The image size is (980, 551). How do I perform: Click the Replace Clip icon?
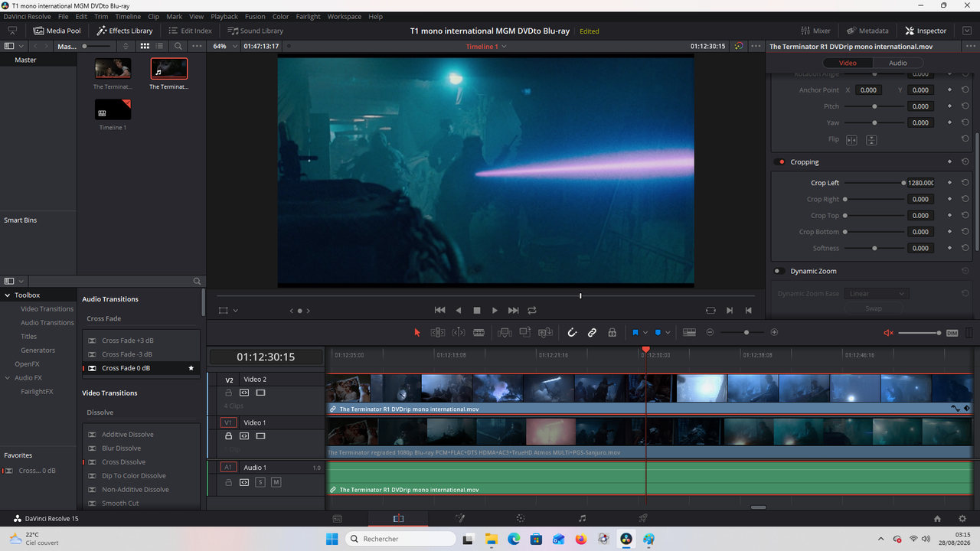[545, 332]
